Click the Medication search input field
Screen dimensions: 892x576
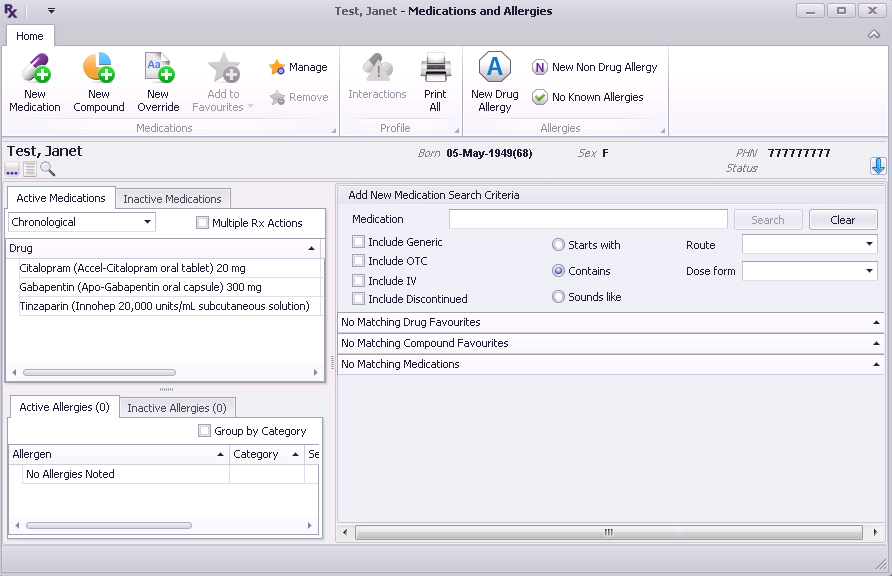pos(588,219)
